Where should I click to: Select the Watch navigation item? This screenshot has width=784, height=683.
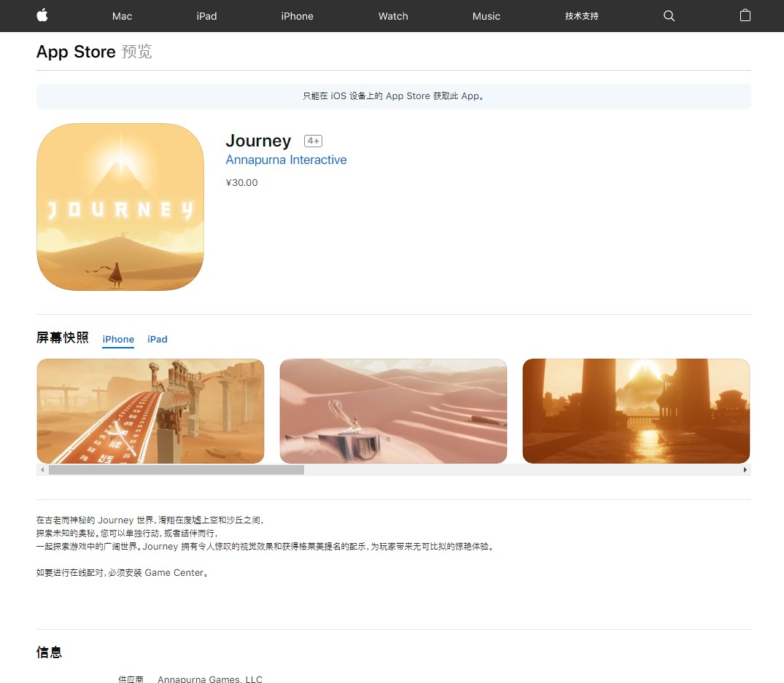click(x=393, y=16)
